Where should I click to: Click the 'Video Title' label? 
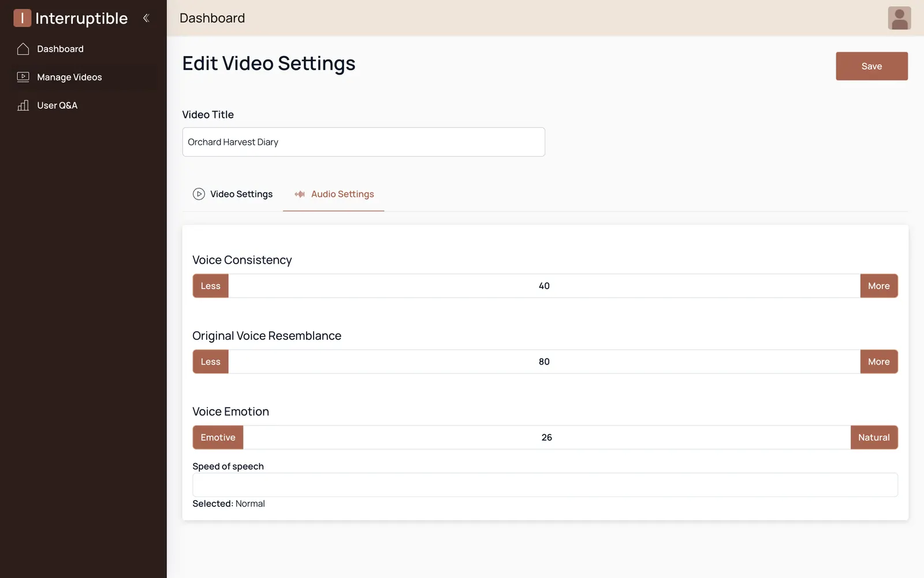coord(208,114)
